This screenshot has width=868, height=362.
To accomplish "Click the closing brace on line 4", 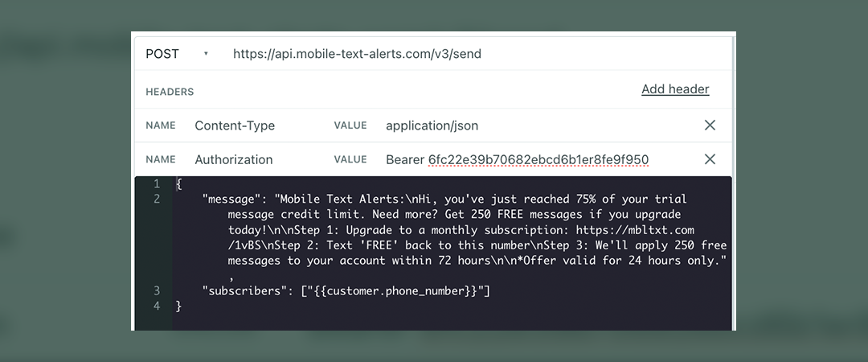I will (x=178, y=306).
